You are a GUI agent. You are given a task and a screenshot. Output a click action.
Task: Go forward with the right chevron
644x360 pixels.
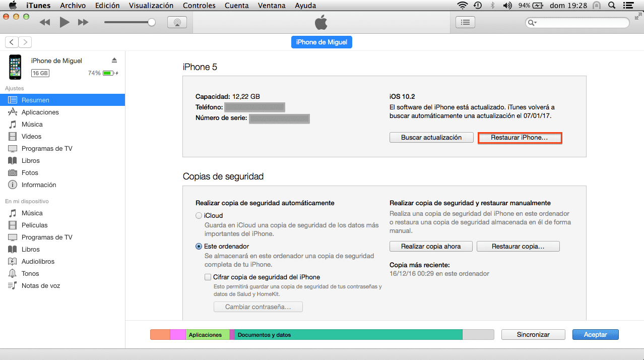[25, 42]
